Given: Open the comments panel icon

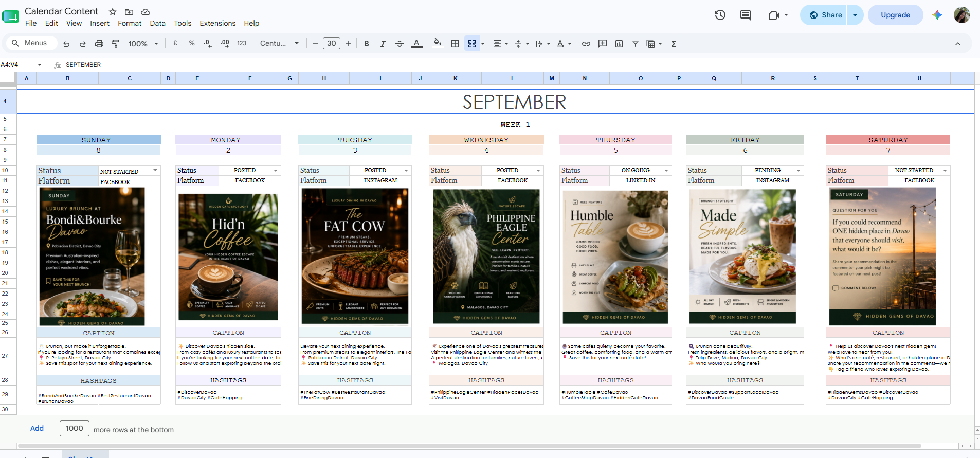Looking at the screenshot, I should coord(745,15).
